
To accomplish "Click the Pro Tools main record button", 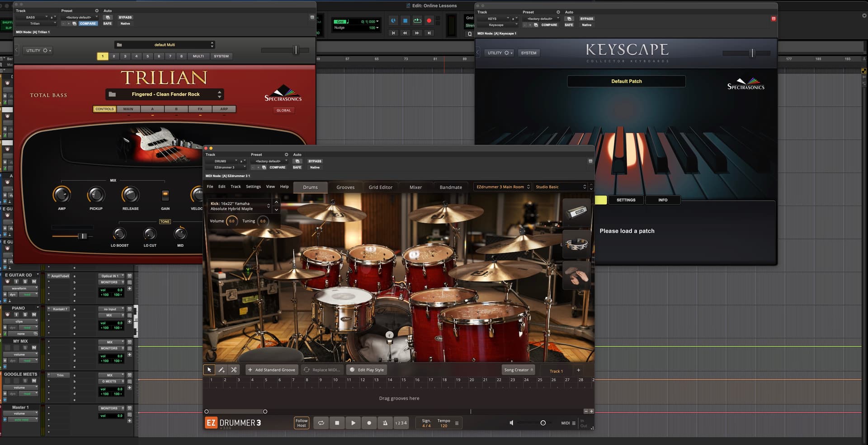I will coord(429,21).
